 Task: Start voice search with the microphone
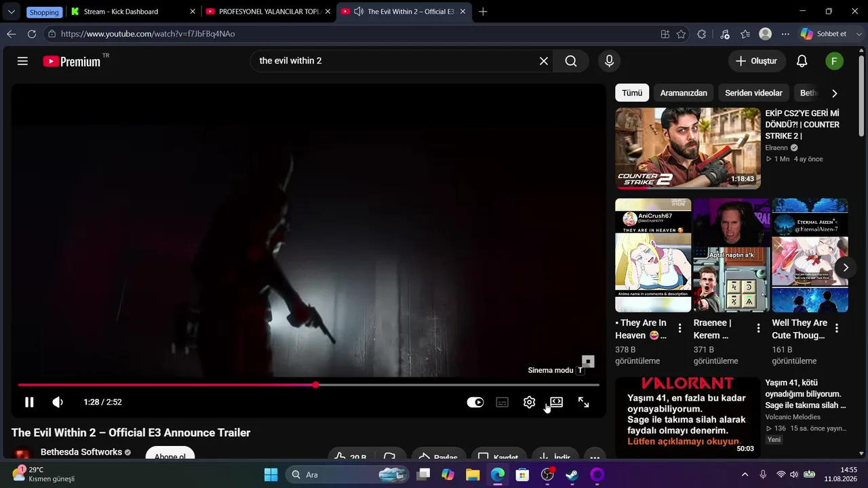(x=609, y=61)
